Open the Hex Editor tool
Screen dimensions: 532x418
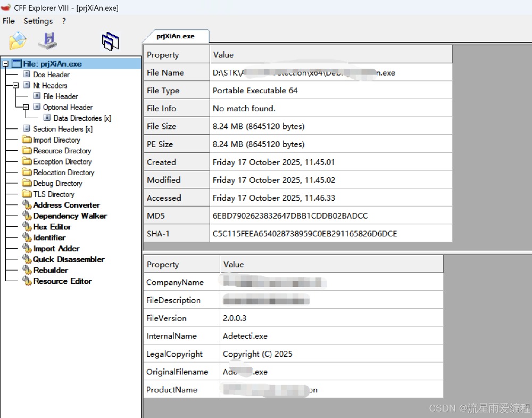click(x=52, y=227)
